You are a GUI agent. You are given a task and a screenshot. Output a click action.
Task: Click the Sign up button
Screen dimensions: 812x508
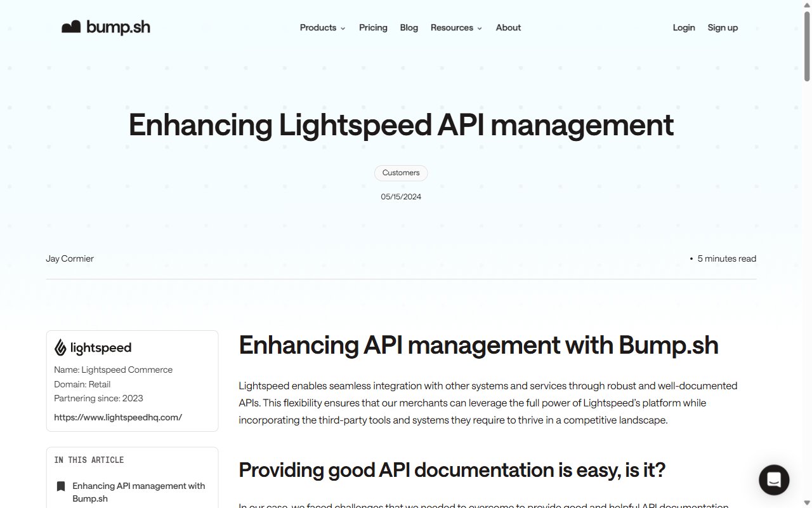(723, 27)
